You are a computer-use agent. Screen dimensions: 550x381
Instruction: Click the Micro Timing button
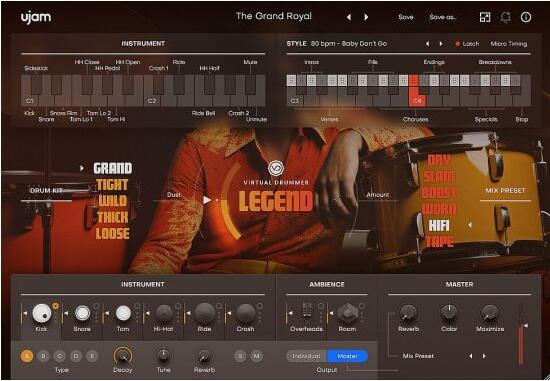point(509,44)
